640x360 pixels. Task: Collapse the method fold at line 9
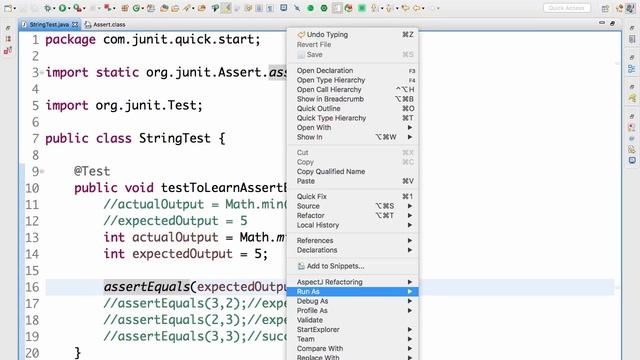coord(42,171)
